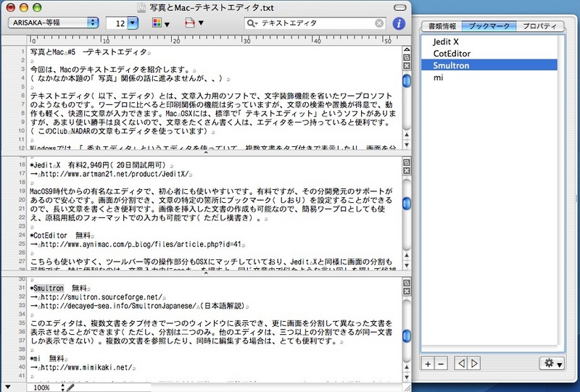This screenshot has height=392, width=580.
Task: Click the smultron.sourceforge.net URL text
Action: point(101,297)
